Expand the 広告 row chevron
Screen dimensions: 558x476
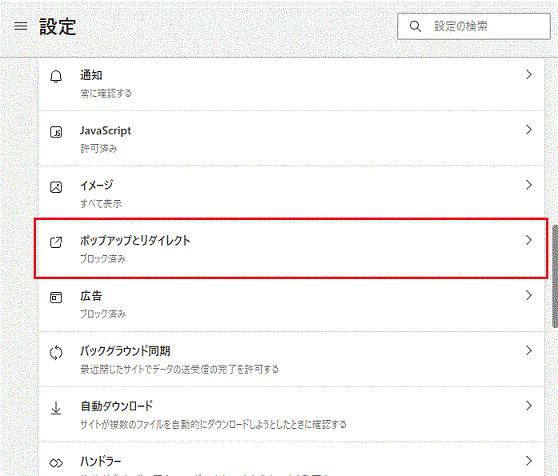[529, 295]
